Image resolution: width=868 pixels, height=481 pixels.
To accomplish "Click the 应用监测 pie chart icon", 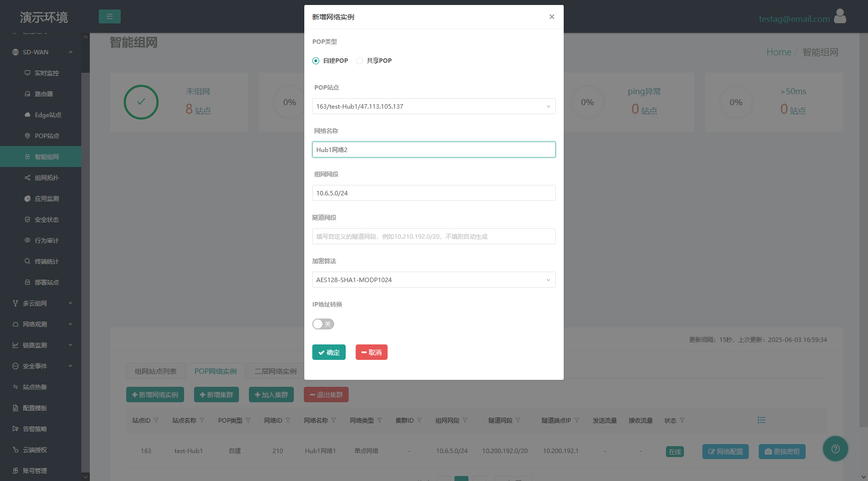I will [x=27, y=198].
